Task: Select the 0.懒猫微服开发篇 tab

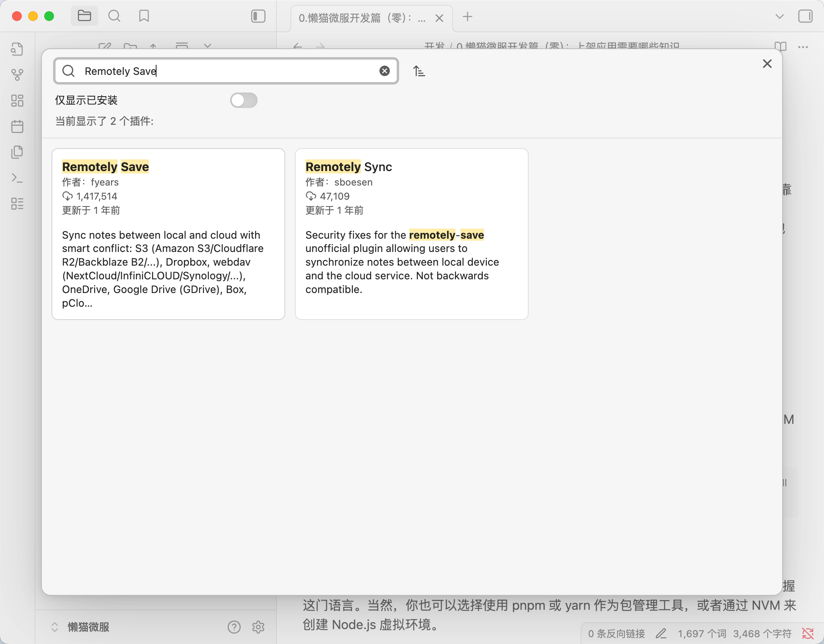Action: pyautogui.click(x=362, y=18)
